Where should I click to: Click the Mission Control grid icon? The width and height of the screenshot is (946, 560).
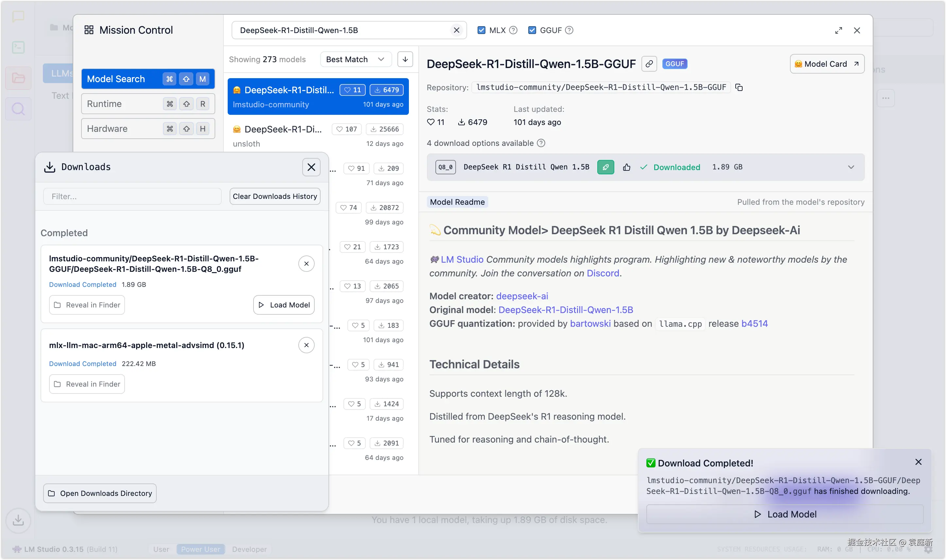click(x=89, y=30)
